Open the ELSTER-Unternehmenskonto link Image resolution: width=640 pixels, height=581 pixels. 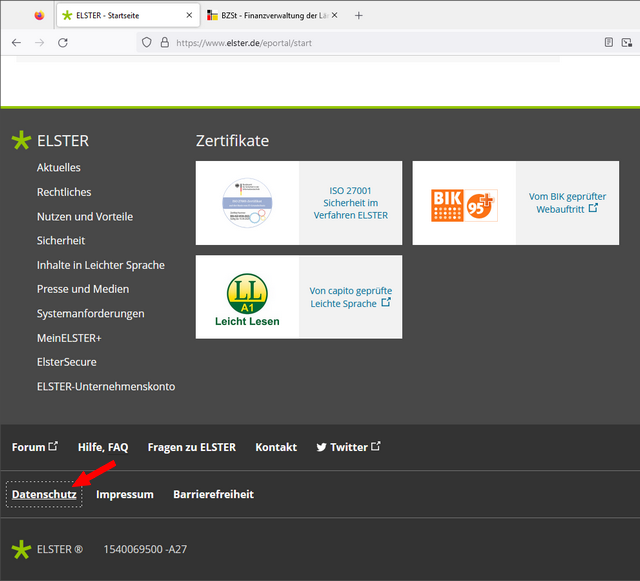(106, 387)
